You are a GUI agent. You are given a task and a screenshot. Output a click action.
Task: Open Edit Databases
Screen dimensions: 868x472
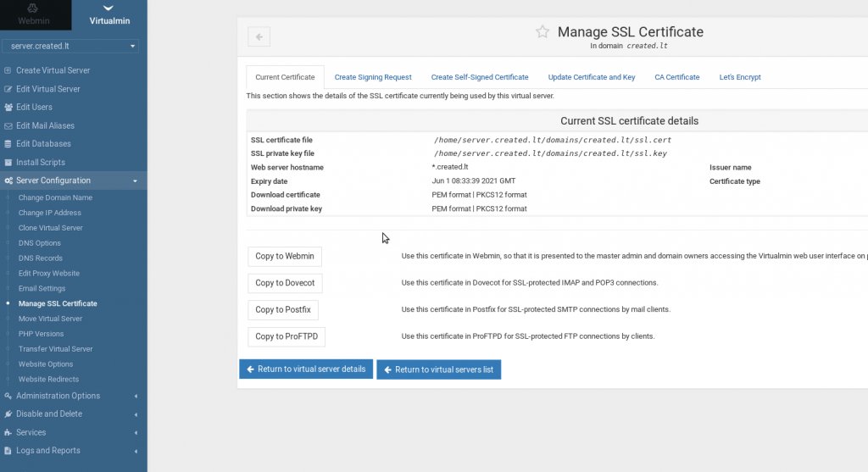pos(43,143)
